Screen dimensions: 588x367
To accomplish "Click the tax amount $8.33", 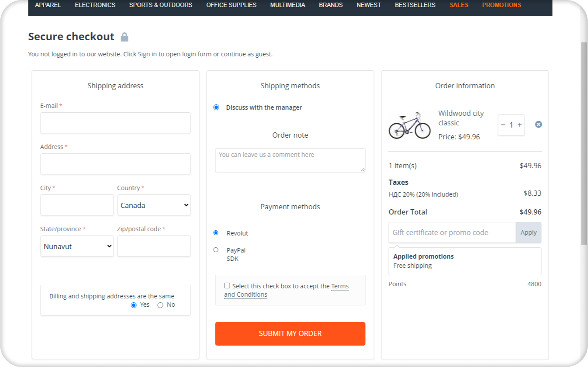I will pos(533,193).
